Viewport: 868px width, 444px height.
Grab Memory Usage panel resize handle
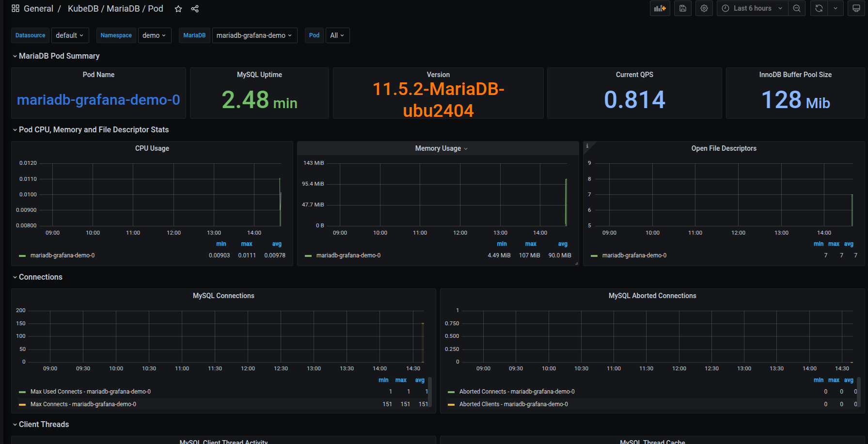(x=576, y=263)
